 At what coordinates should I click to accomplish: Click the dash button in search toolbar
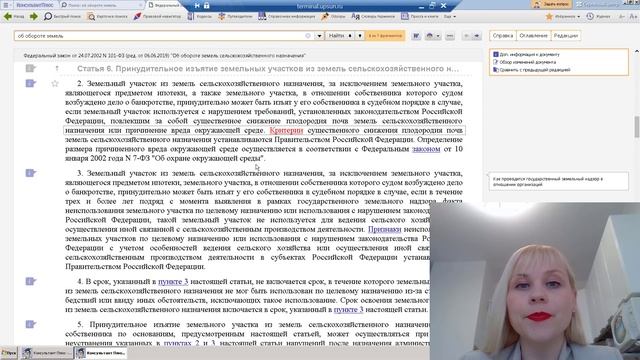coord(450,36)
